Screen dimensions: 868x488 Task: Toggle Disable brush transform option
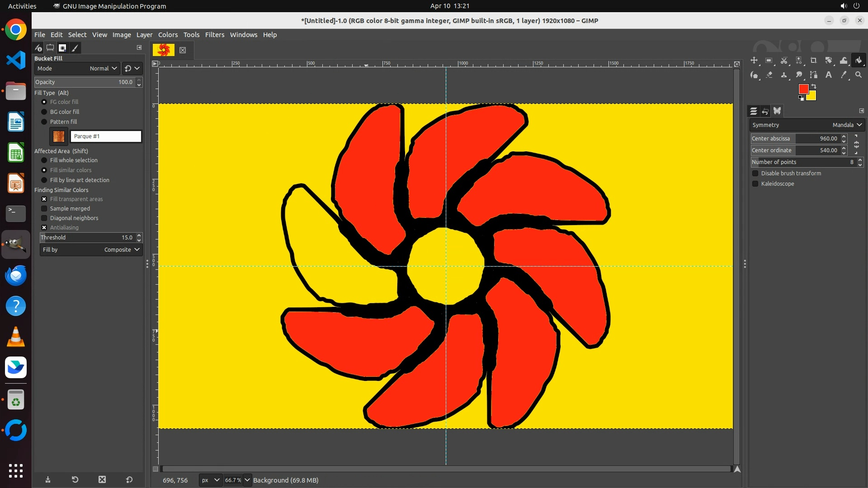tap(755, 174)
